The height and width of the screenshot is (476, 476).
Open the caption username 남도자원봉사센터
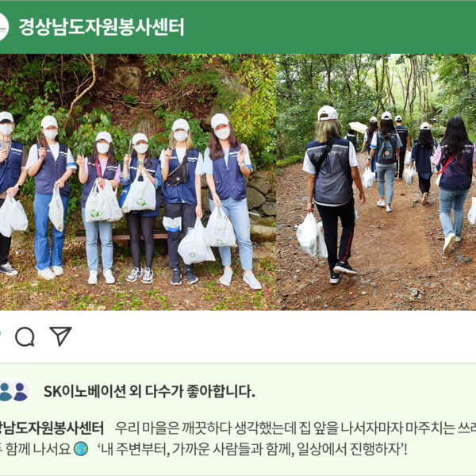click(x=52, y=428)
